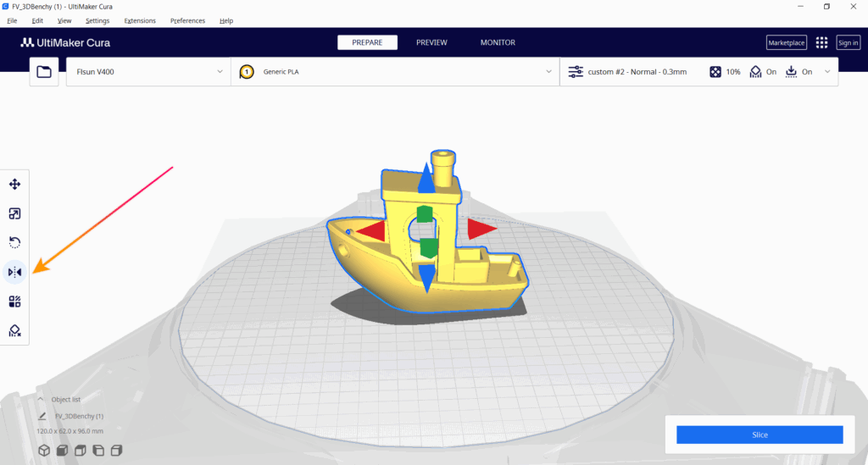This screenshot has width=868, height=465.
Task: Click the 10% infill value
Action: tap(733, 72)
